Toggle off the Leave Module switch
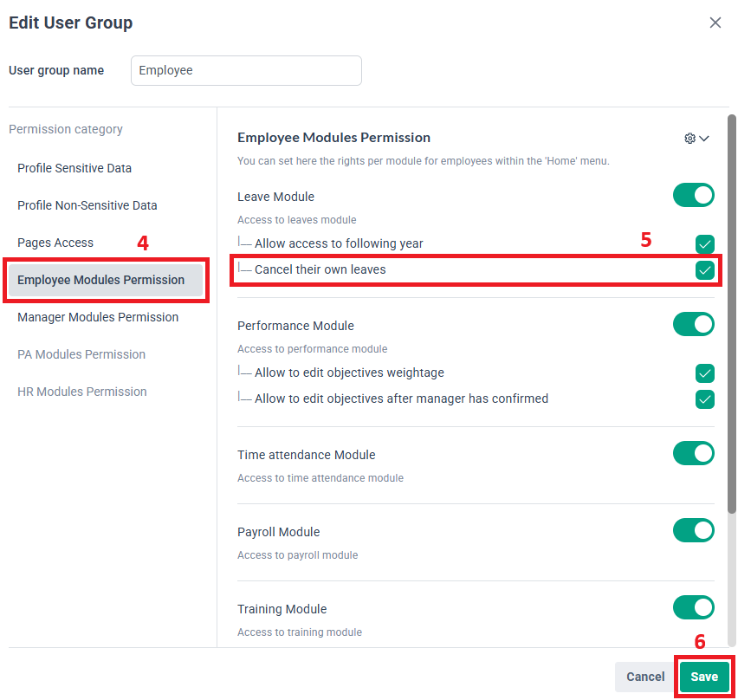 pyautogui.click(x=693, y=196)
